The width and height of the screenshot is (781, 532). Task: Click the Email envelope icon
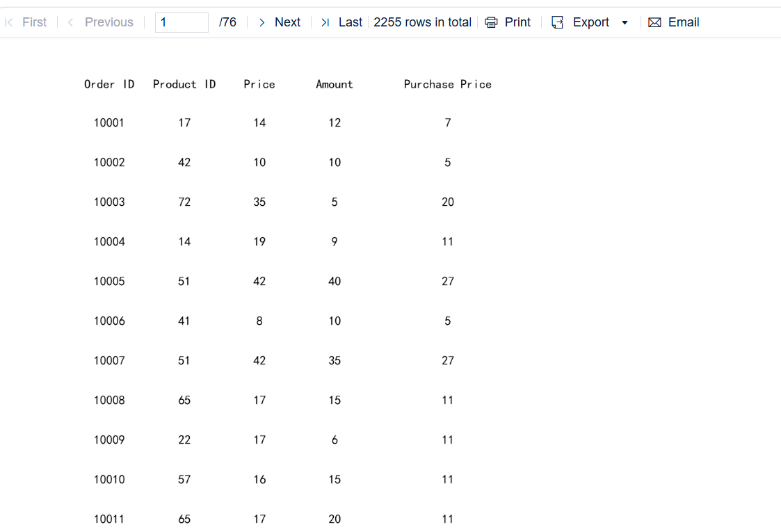pos(654,22)
